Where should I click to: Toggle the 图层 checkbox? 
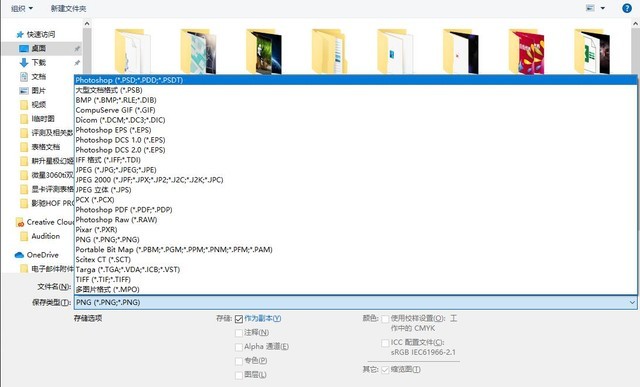tap(239, 375)
